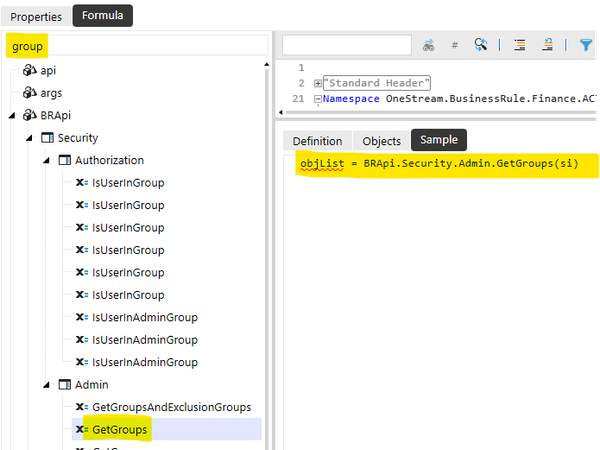The width and height of the screenshot is (600, 450).
Task: Collapse the Namespace code block
Action: tap(317, 99)
